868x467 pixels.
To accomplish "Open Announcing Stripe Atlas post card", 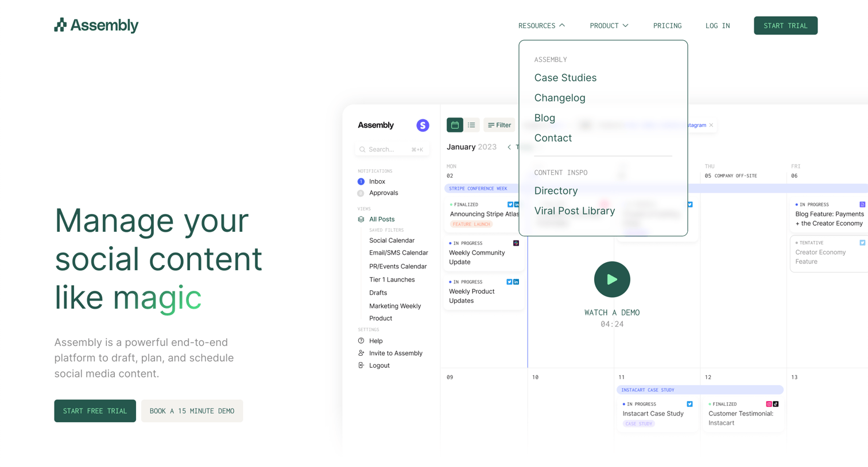I will tap(484, 214).
